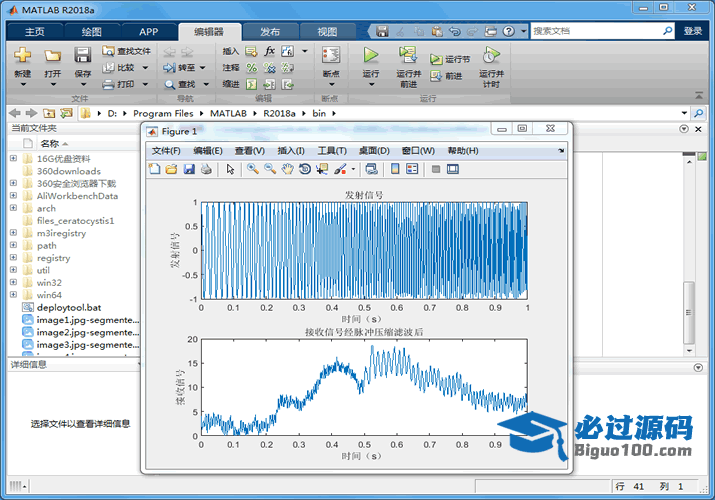Click the 查找文件 (Find Files) icon
715x500 pixels.
(108, 51)
